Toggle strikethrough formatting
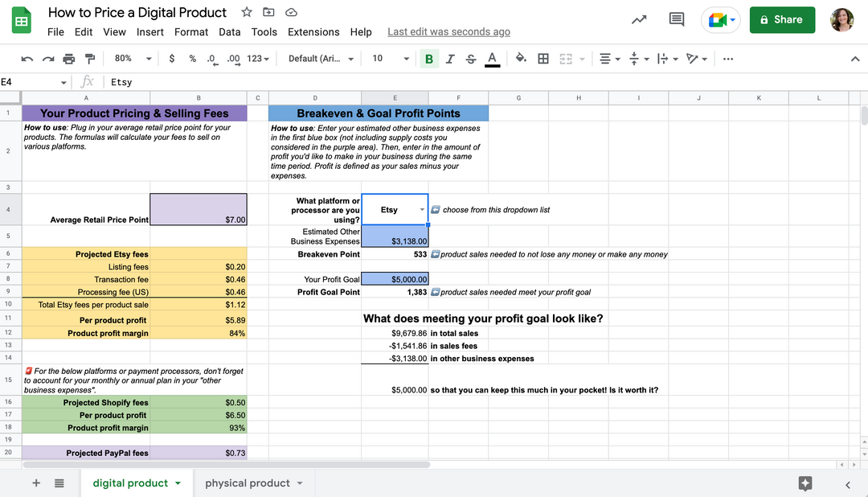This screenshot has width=868, height=497. click(x=470, y=59)
